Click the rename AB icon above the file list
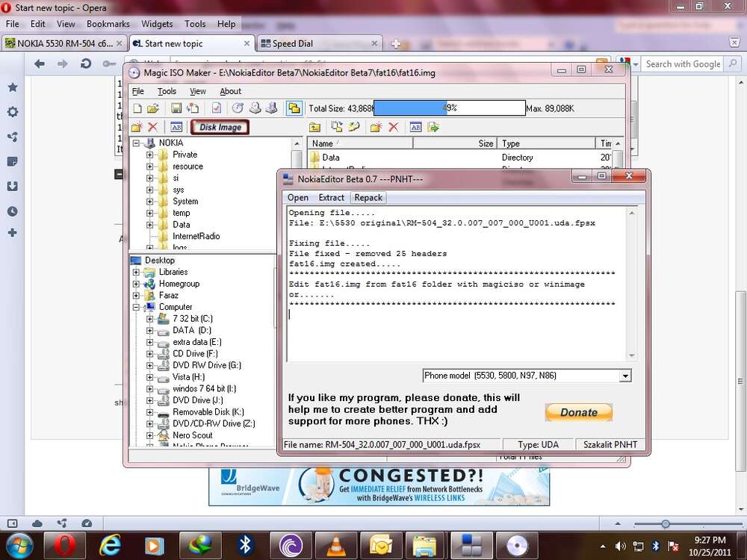This screenshot has height=560, width=747. (x=415, y=127)
